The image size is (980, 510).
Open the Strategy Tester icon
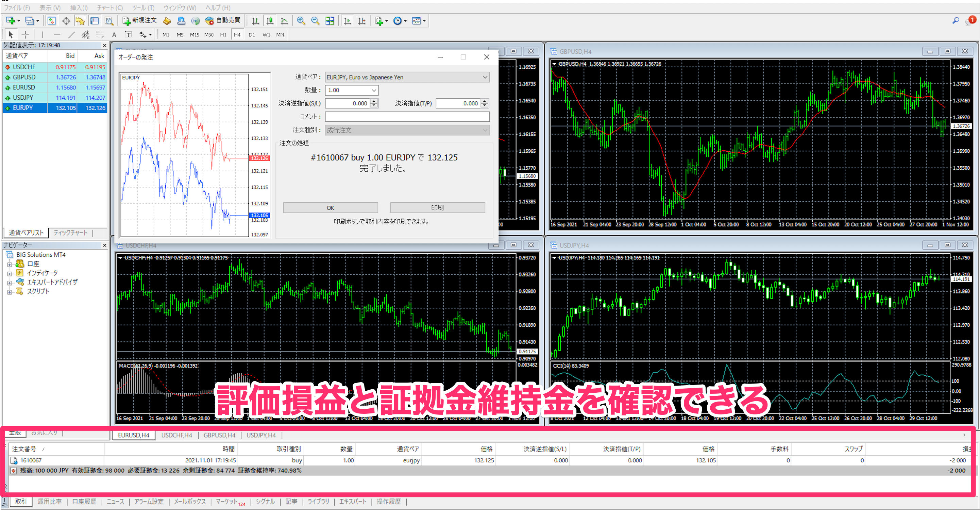click(109, 20)
